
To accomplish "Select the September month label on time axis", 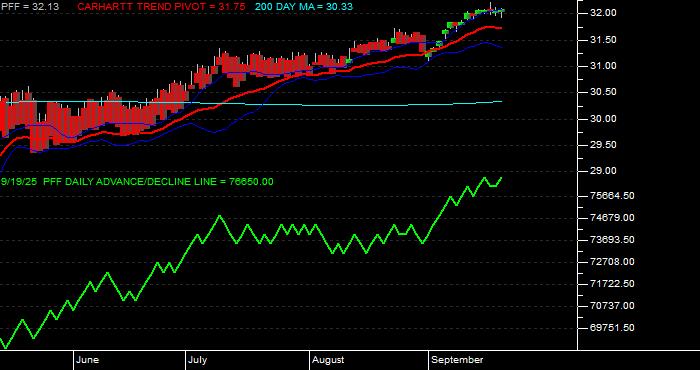I will click(x=458, y=360).
